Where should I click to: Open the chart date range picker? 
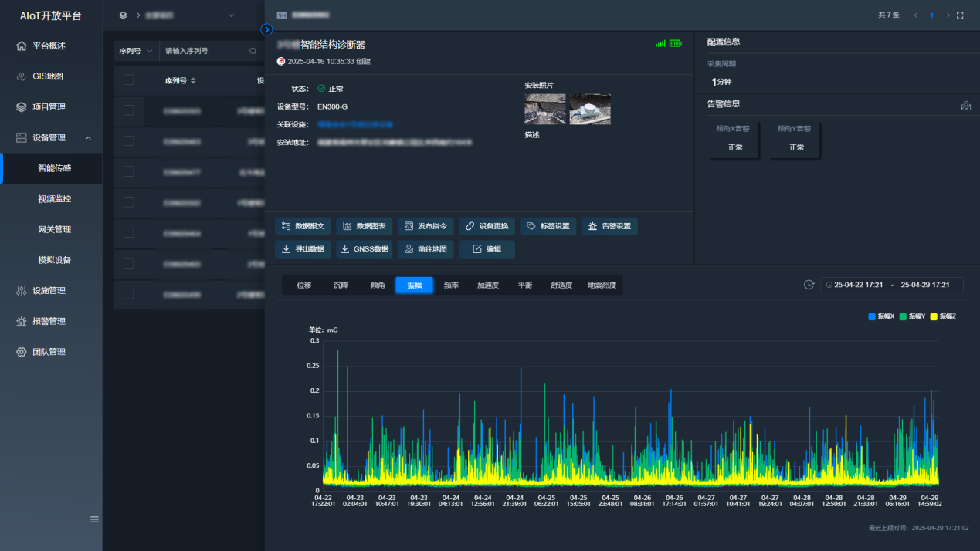click(x=892, y=285)
